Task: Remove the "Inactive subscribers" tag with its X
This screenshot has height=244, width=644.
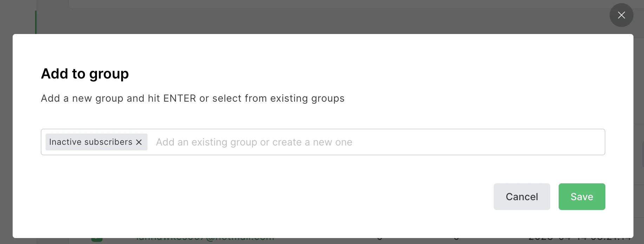Action: click(139, 142)
